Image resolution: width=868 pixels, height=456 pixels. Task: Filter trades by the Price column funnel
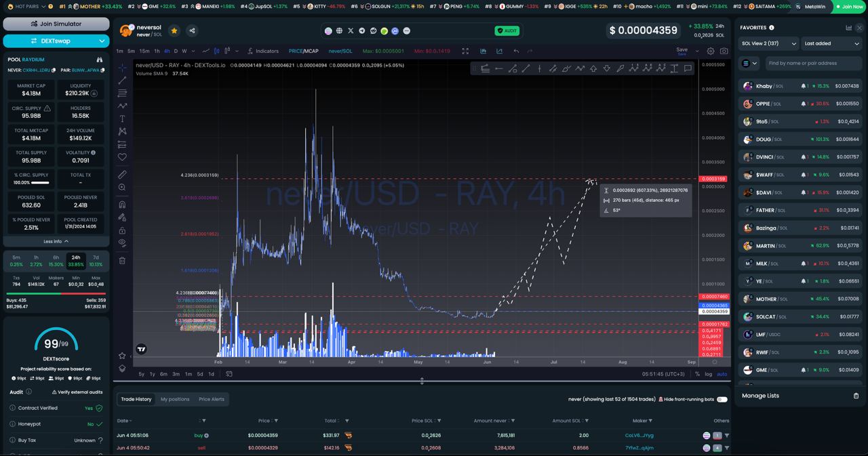(x=276, y=421)
